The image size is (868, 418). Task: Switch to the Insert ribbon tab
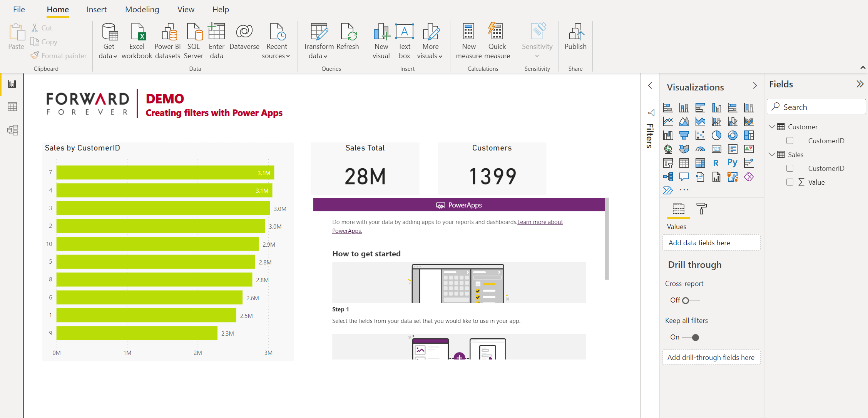[x=96, y=10]
